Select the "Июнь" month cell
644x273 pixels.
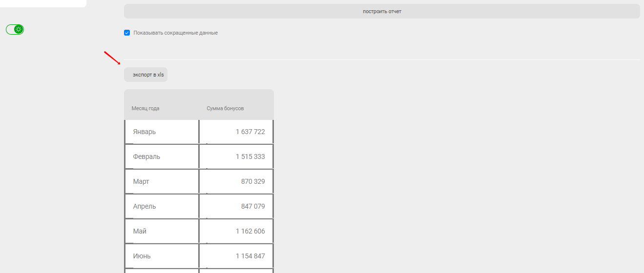click(162, 256)
